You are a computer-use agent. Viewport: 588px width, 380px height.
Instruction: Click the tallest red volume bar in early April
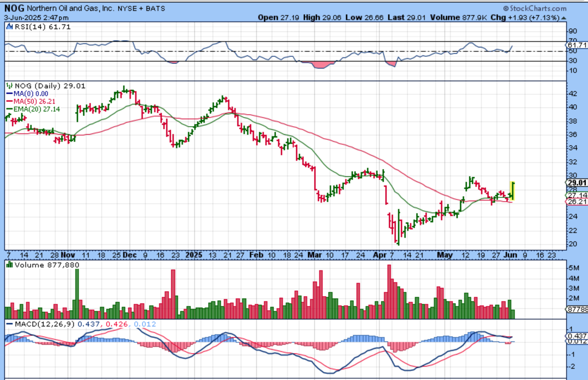389,292
